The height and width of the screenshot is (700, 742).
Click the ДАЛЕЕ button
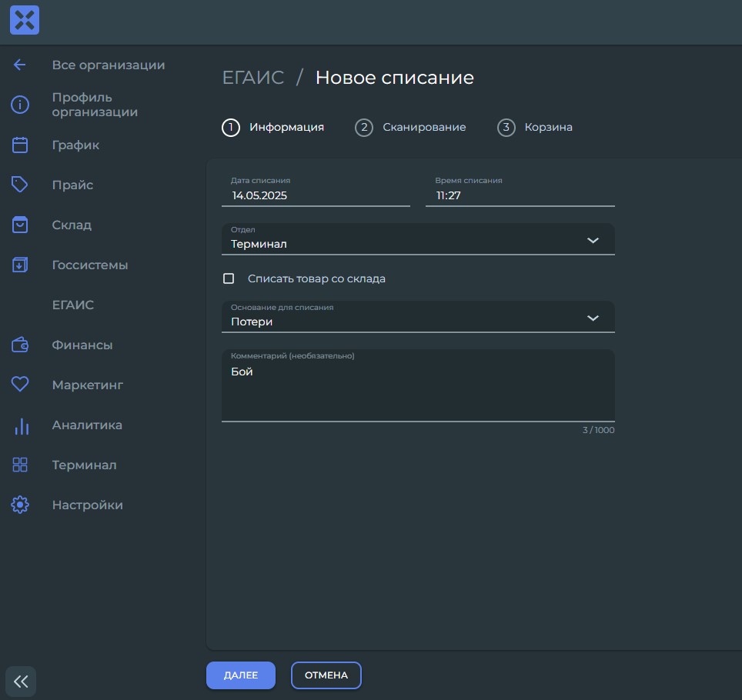241,675
